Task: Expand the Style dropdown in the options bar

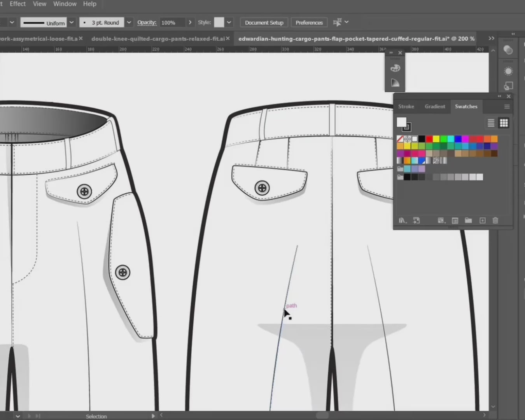Action: click(229, 22)
